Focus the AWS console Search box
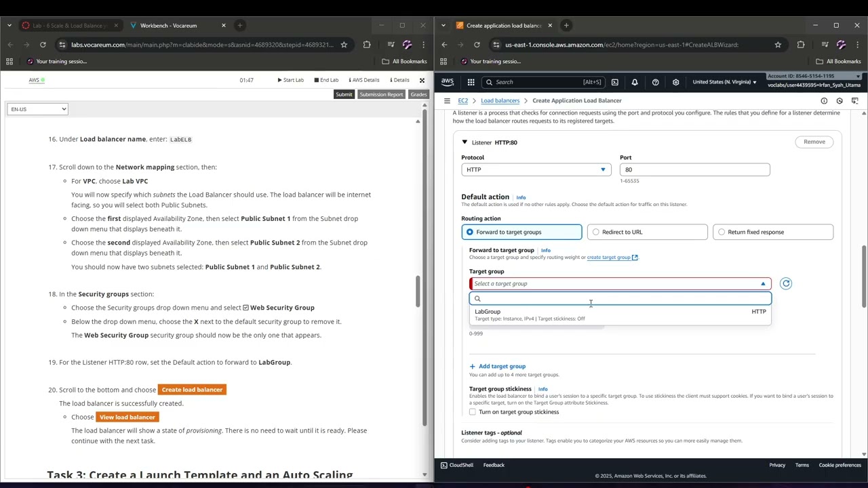The width and height of the screenshot is (868, 488). (542, 82)
